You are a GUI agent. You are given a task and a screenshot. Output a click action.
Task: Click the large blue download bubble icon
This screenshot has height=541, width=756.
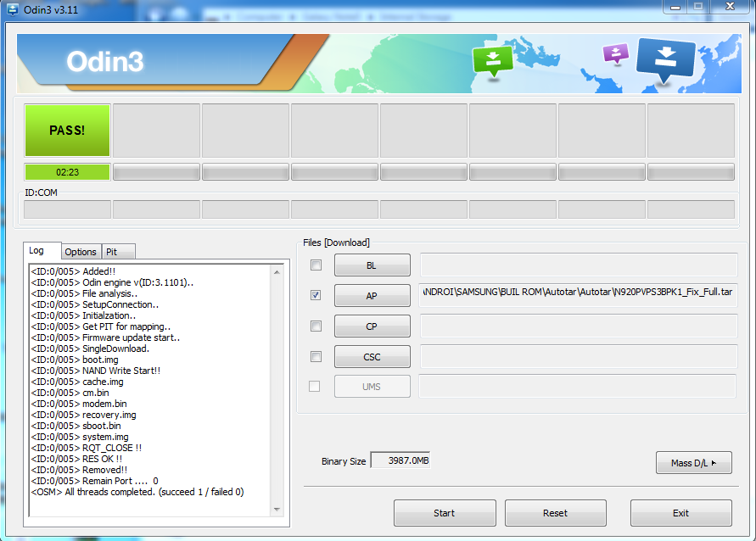[x=665, y=60]
